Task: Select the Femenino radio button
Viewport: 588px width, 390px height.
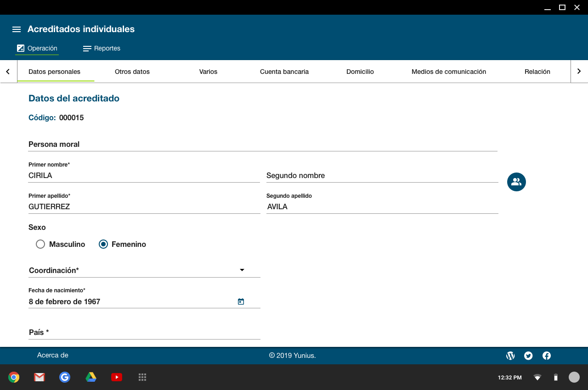Action: pyautogui.click(x=103, y=244)
